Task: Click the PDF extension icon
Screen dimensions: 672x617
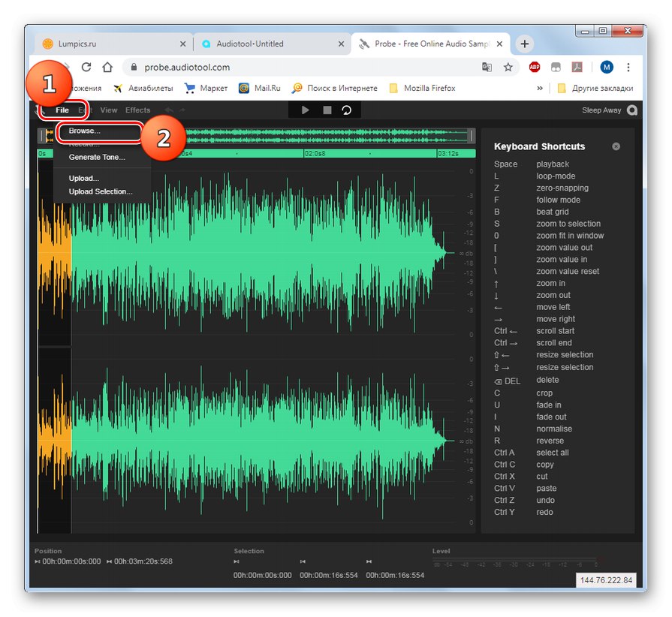Action: pyautogui.click(x=577, y=68)
